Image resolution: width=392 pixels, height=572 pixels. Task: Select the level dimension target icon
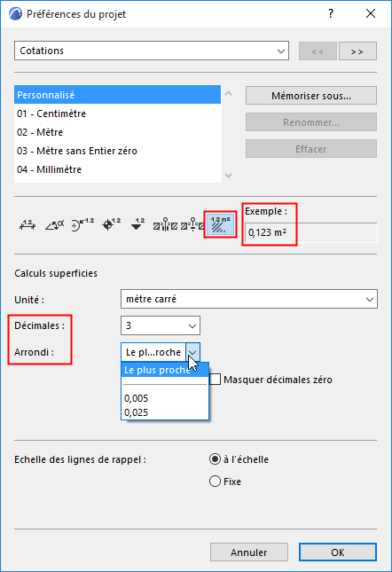coord(111,224)
